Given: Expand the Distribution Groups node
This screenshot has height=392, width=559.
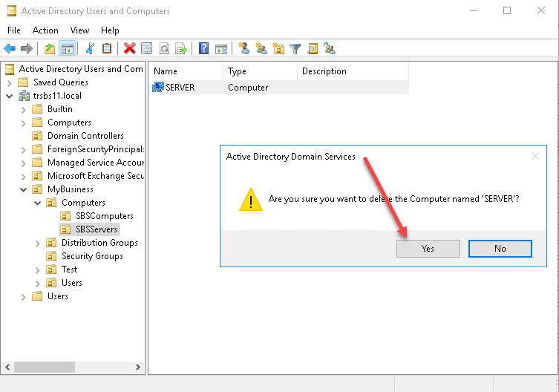Looking at the screenshot, I should click(38, 243).
